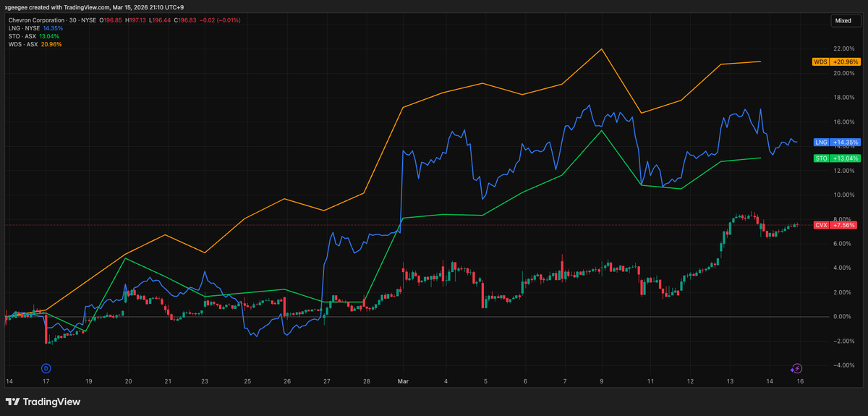Click the Mar label on time axis
This screenshot has width=868, height=416.
pos(401,381)
